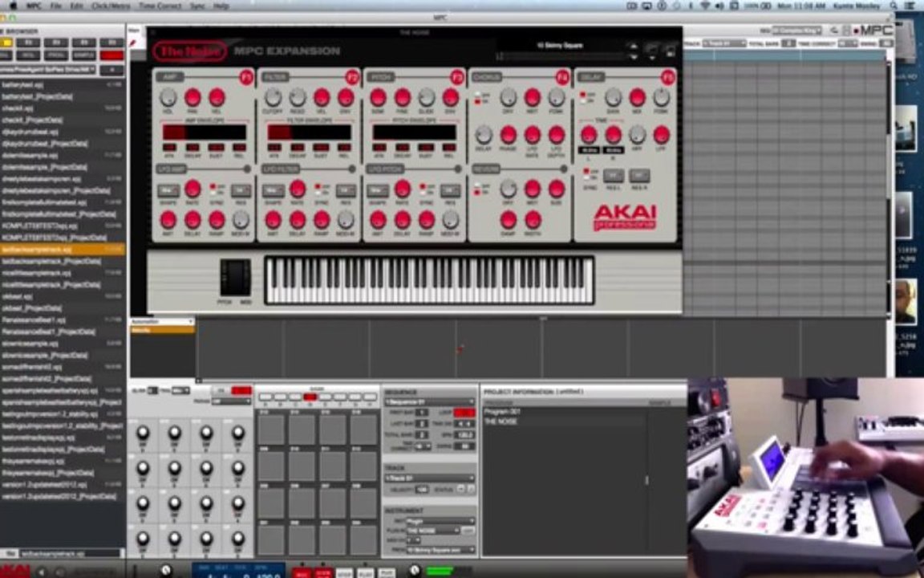Open the Help menu
The image size is (924, 578).
[x=221, y=6]
